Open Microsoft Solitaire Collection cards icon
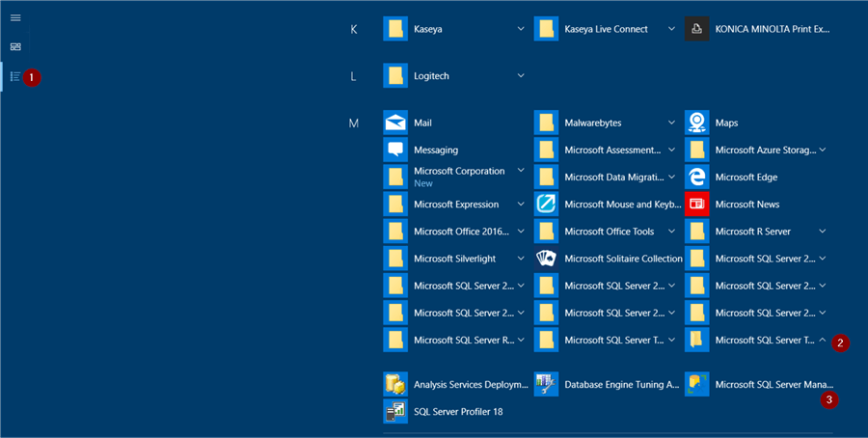Viewport: 868px width, 438px height. (x=547, y=258)
